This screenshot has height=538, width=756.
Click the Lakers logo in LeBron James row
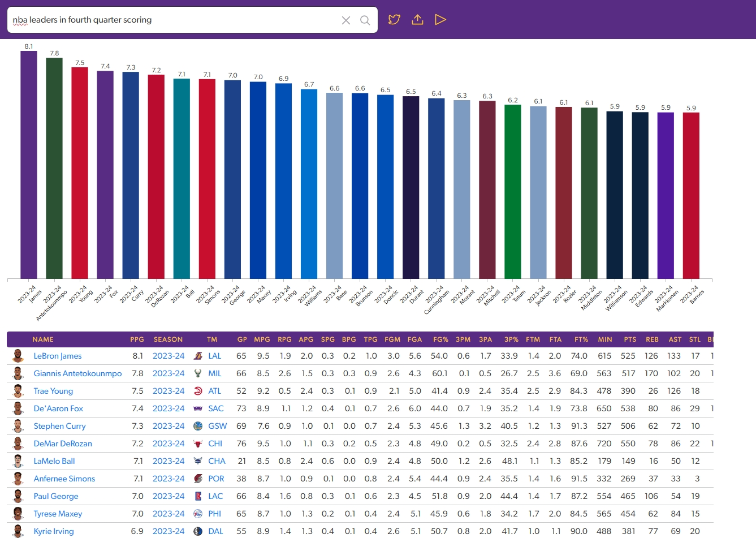click(198, 356)
